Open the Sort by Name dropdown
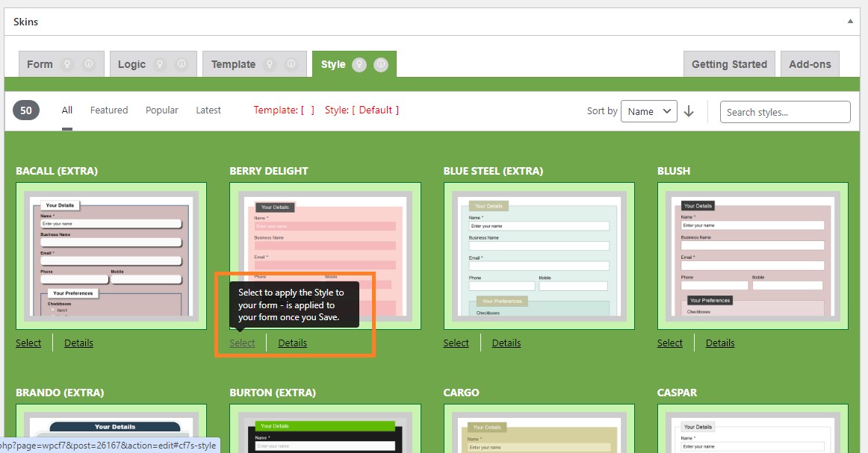The width and height of the screenshot is (868, 453). [x=648, y=111]
